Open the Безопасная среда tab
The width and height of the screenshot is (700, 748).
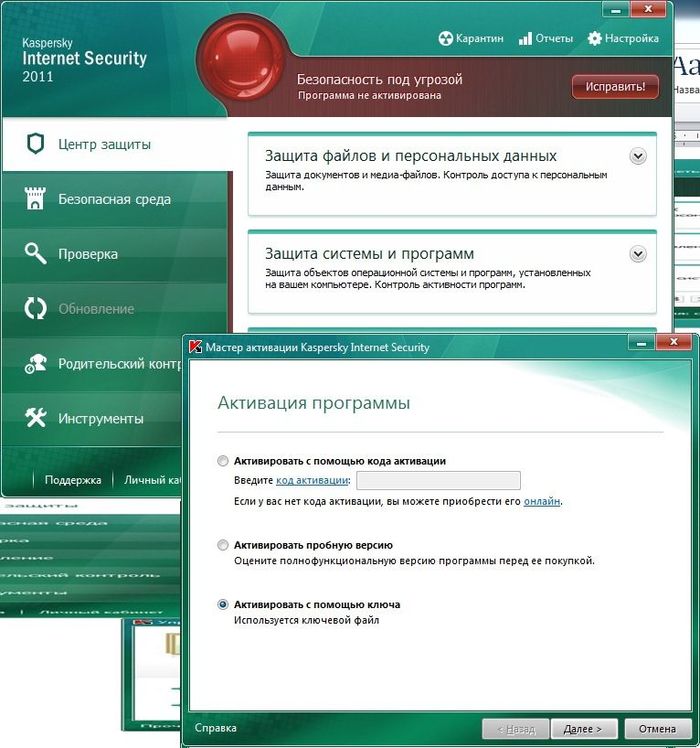[x=115, y=199]
